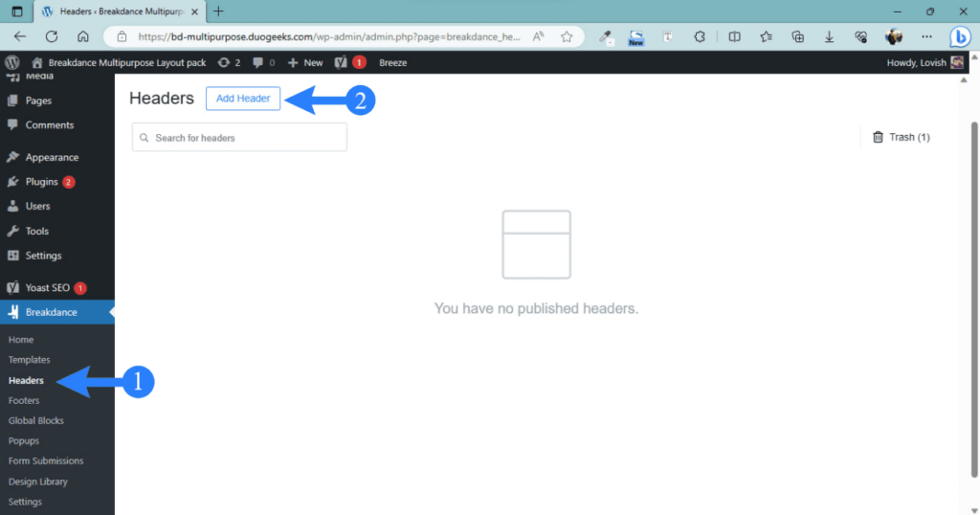980x515 pixels.
Task: Click the browser profile avatar
Action: point(894,37)
